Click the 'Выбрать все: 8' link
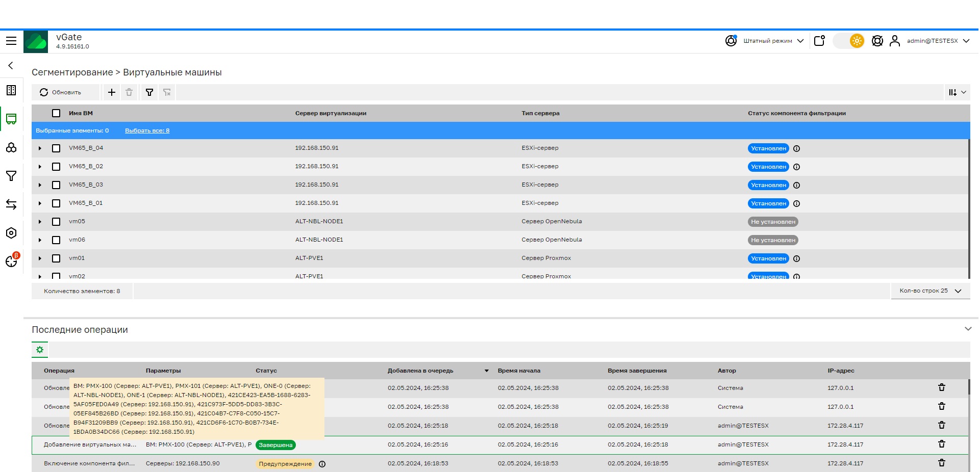The width and height of the screenshot is (980, 472). (147, 131)
